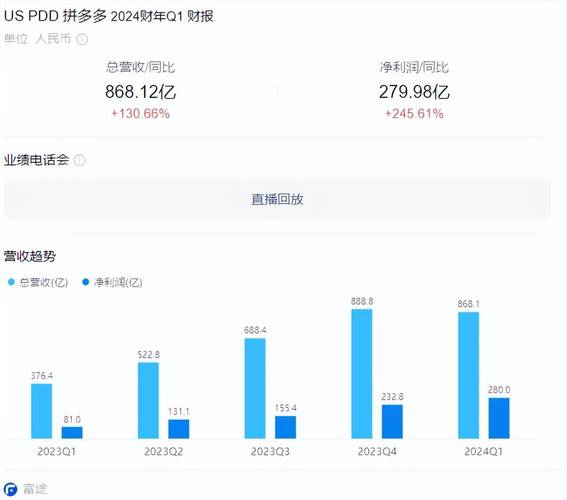This screenshot has height=500, width=567.
Task: Click the 279.98亿 net profit figure
Action: click(x=414, y=92)
